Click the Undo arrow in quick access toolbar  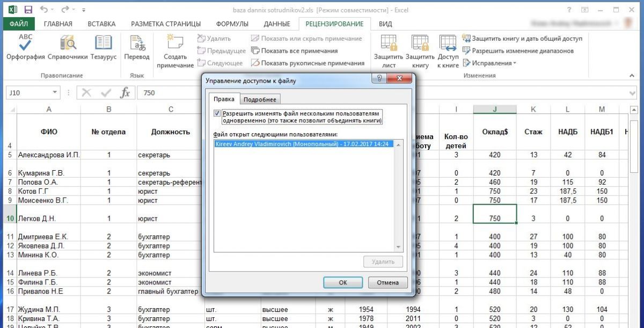pyautogui.click(x=44, y=10)
